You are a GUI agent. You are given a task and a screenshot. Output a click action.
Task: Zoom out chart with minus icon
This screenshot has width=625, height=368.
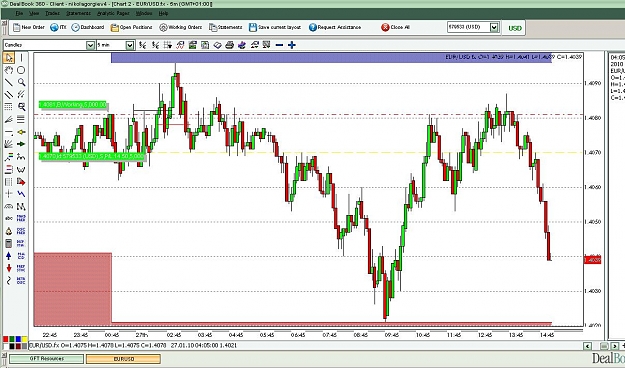tap(279, 45)
